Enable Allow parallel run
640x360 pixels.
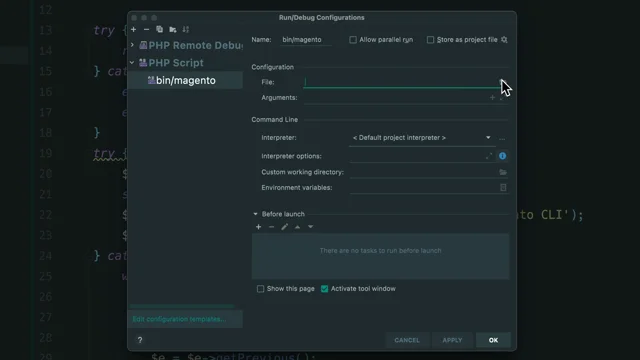(x=353, y=40)
